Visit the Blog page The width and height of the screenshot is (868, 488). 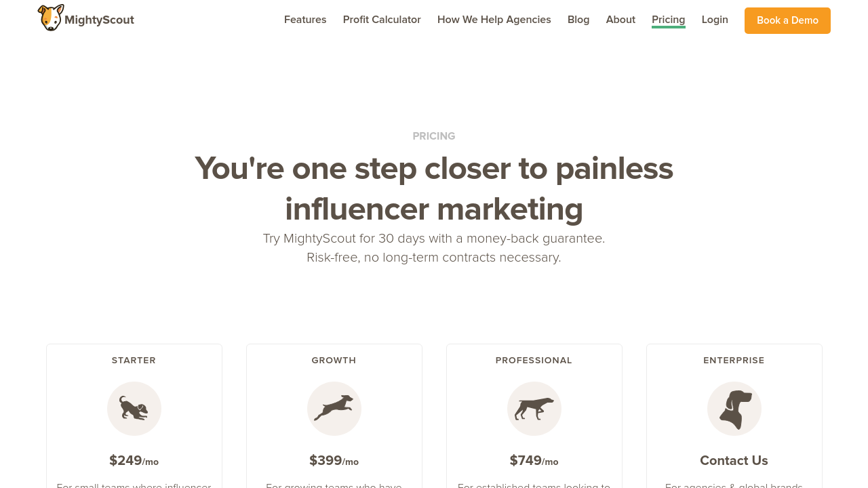tap(578, 20)
